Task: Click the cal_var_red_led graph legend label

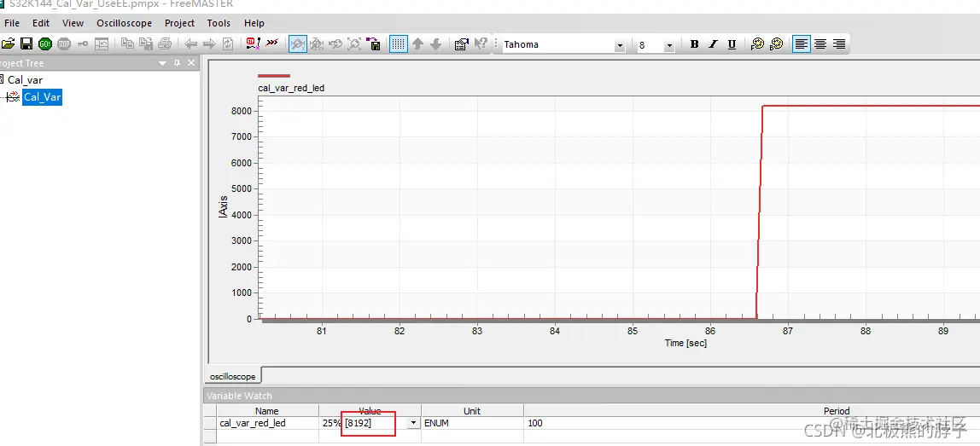Action: (x=291, y=88)
